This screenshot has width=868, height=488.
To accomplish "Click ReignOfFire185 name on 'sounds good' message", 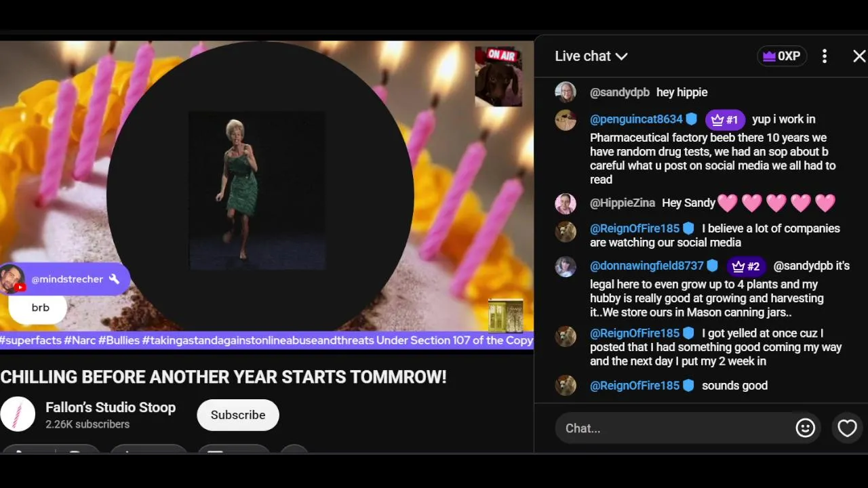I will 635,386.
